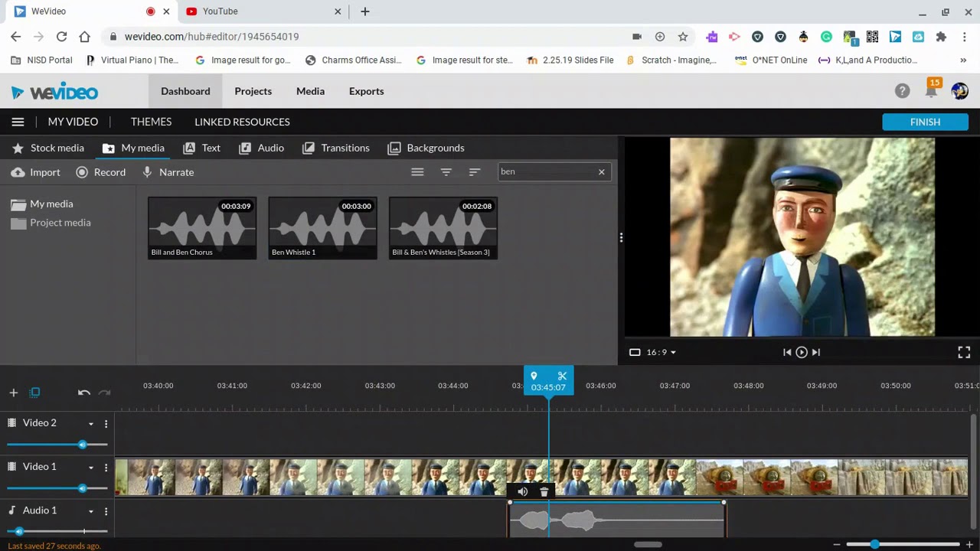
Task: Open the notifications bell
Action: pyautogui.click(x=931, y=91)
